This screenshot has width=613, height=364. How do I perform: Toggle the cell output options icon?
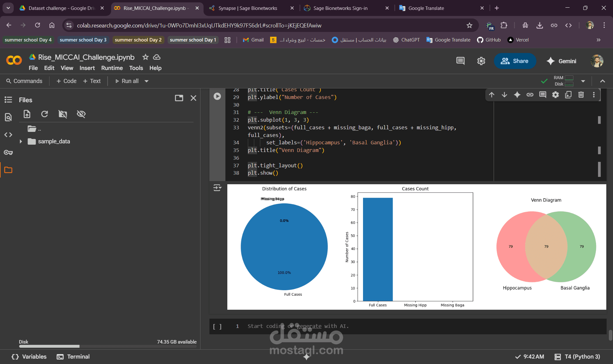(x=217, y=188)
